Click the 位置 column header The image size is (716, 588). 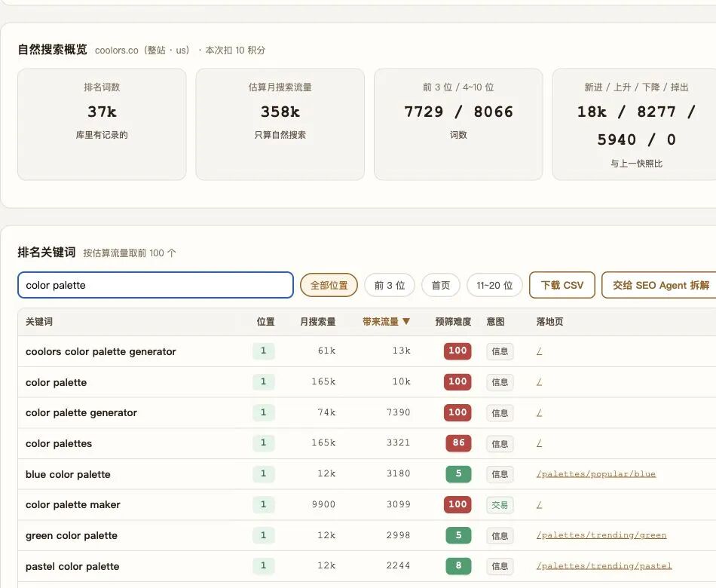pyautogui.click(x=265, y=322)
